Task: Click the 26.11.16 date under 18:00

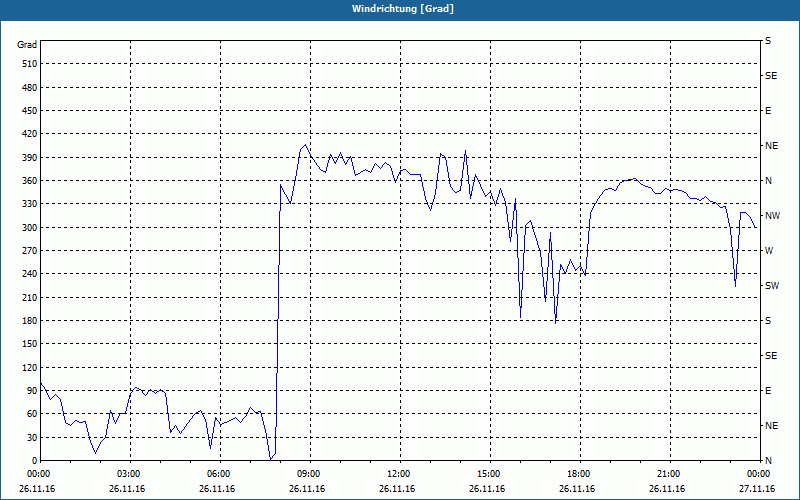Action: [x=577, y=489]
